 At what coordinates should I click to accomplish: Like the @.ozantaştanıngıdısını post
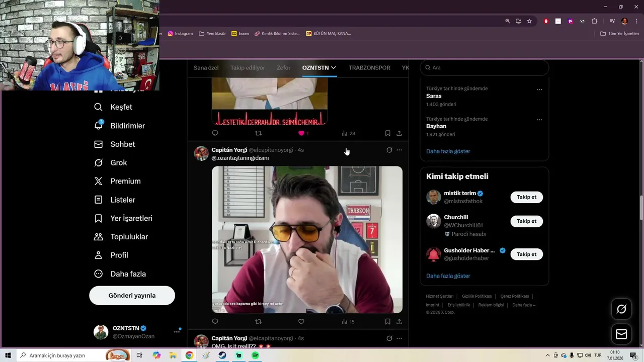(301, 321)
